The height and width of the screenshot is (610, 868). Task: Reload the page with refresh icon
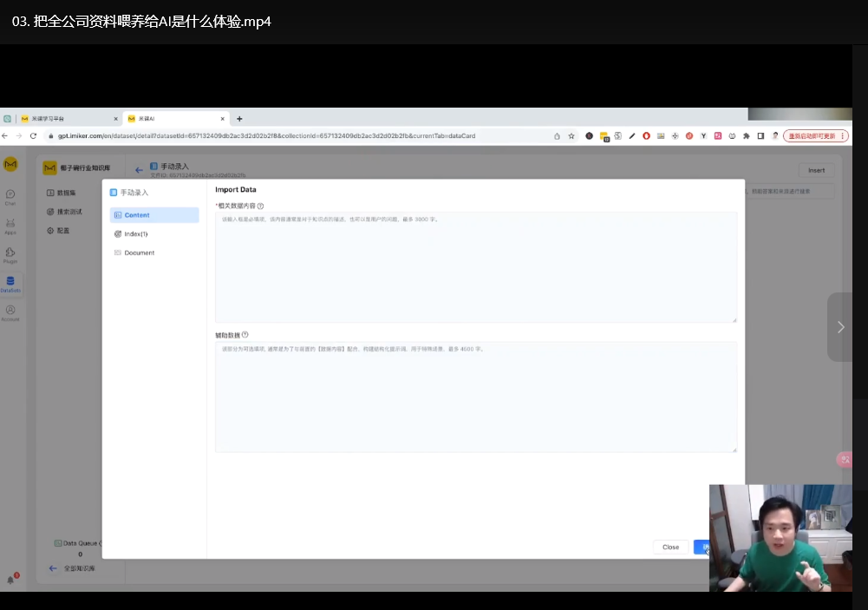click(33, 135)
